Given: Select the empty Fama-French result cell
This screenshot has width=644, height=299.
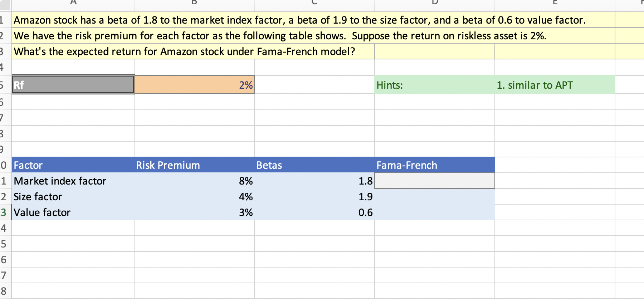Looking at the screenshot, I should (434, 181).
